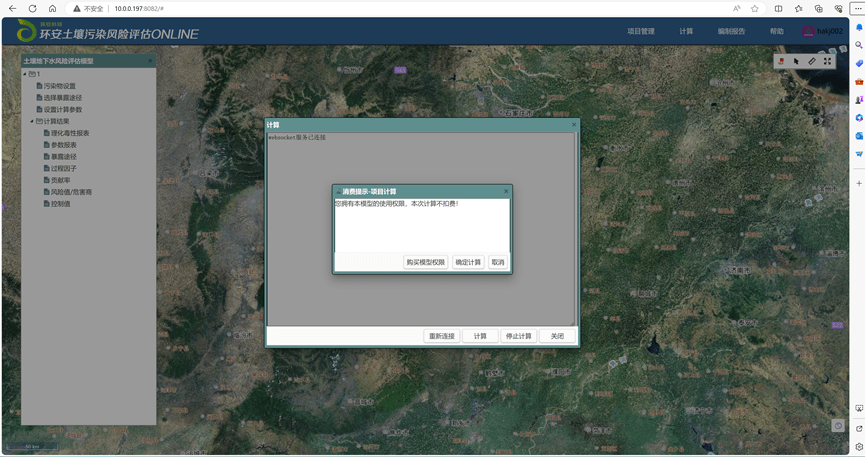Open browser split screen icon
The width and height of the screenshot is (865, 457).
[778, 8]
